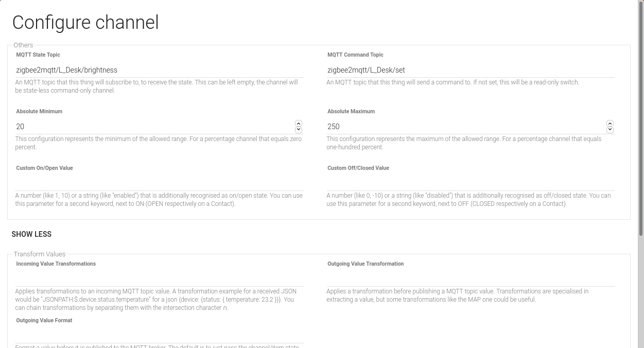Click the vertical page scrollbar
Image resolution: width=644 pixels, height=348 pixels.
click(x=640, y=154)
